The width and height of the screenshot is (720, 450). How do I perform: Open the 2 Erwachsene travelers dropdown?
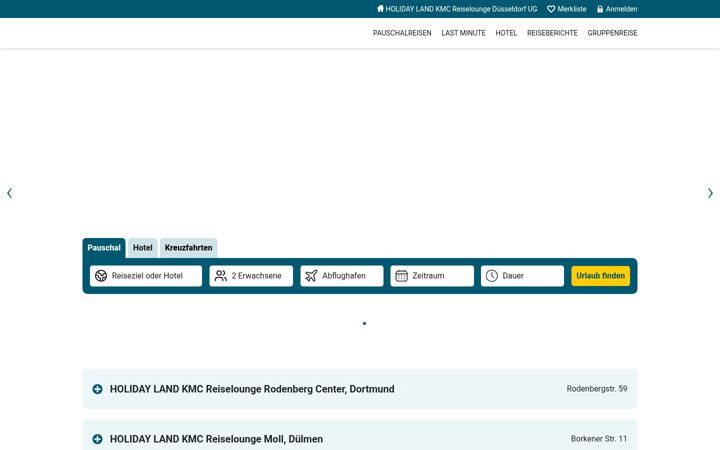(251, 276)
